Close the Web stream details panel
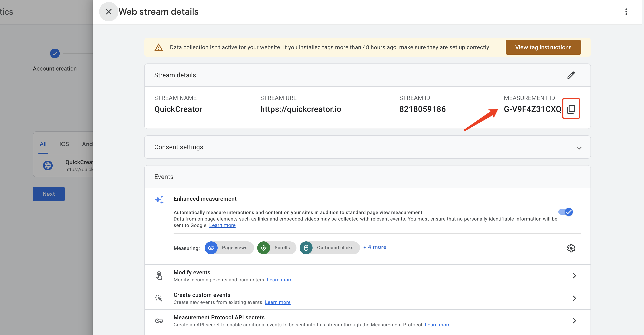The image size is (644, 335). pos(108,12)
